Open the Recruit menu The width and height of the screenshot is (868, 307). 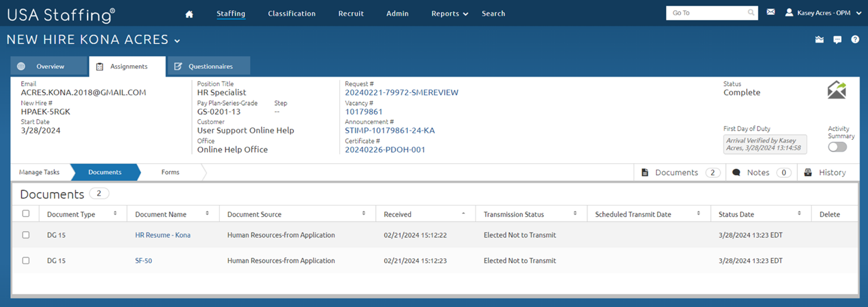coord(351,14)
